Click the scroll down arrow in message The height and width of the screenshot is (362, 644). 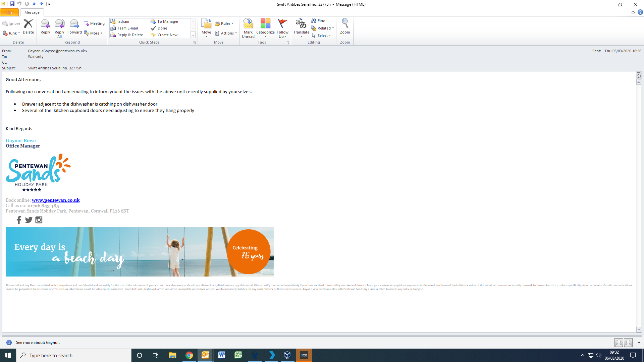click(639, 329)
